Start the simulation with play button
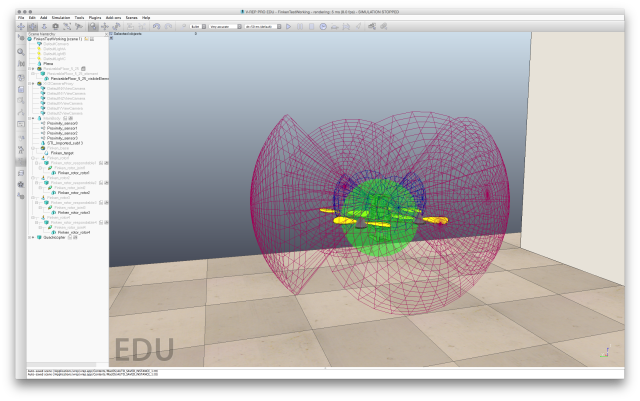 tap(289, 27)
